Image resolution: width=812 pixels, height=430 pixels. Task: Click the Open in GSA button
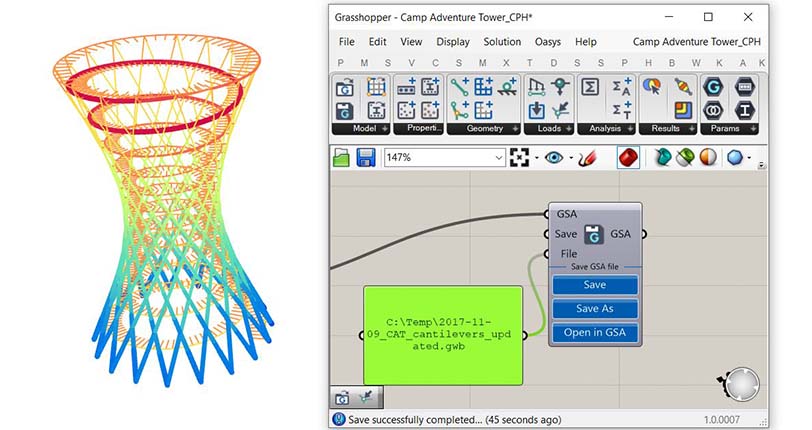tap(594, 333)
